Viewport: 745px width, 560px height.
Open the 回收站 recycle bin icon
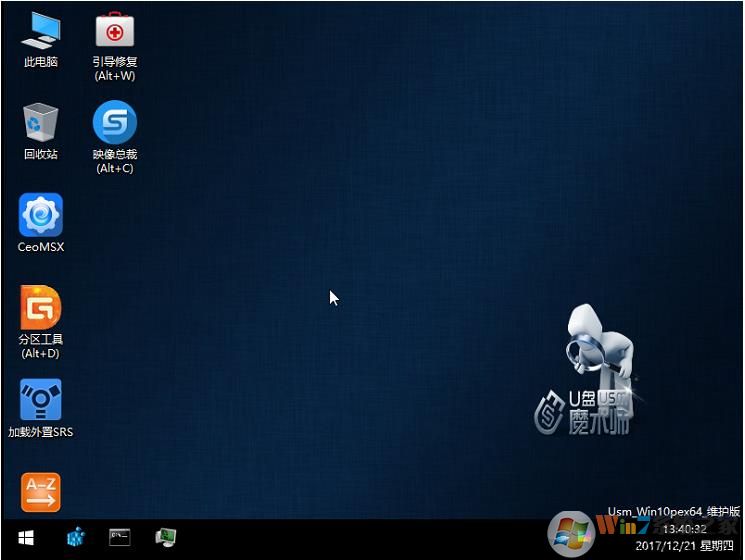pos(41,122)
